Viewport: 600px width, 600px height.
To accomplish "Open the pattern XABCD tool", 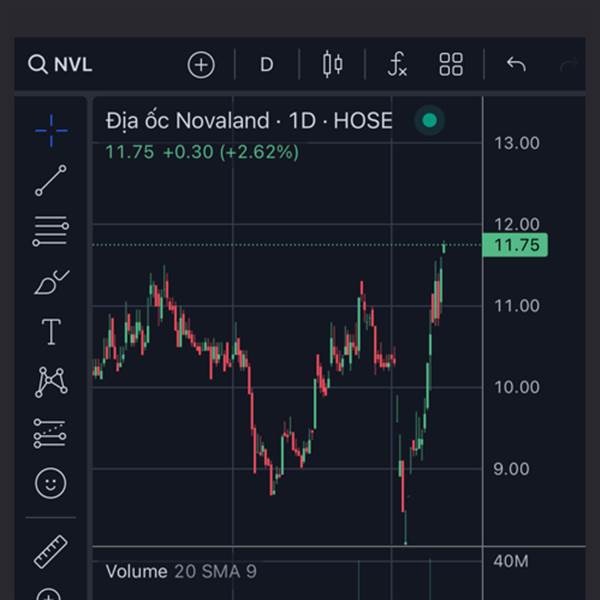I will click(x=51, y=382).
